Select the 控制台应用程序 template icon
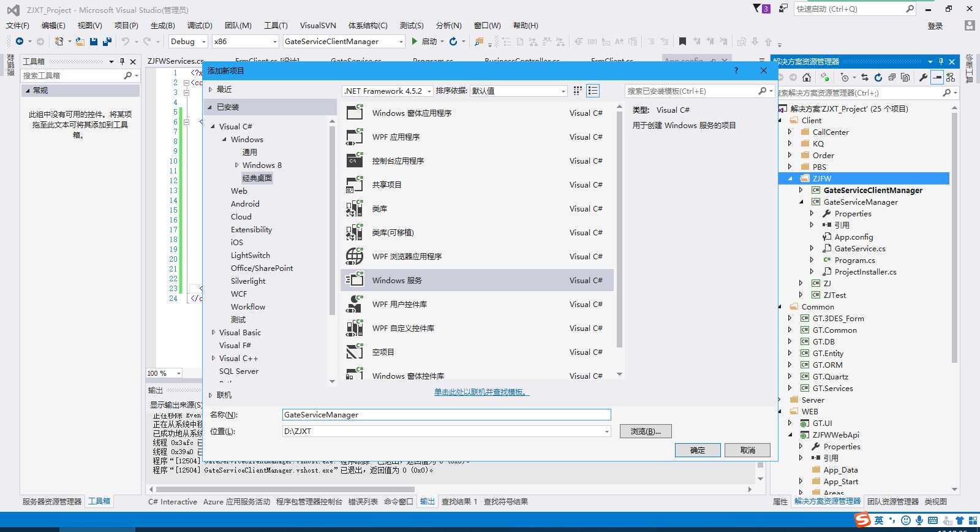 355,161
